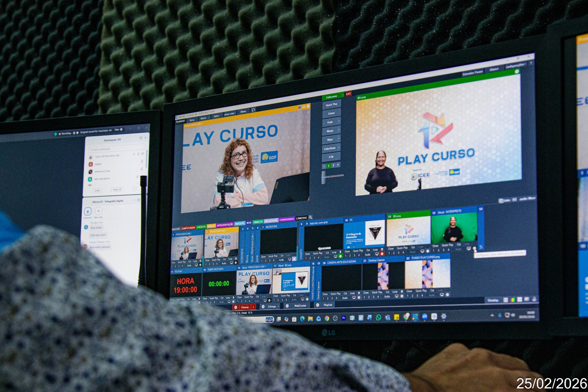This screenshot has width=588, height=392.
Task: Click the green gear on input 9
Action: click(x=341, y=256)
